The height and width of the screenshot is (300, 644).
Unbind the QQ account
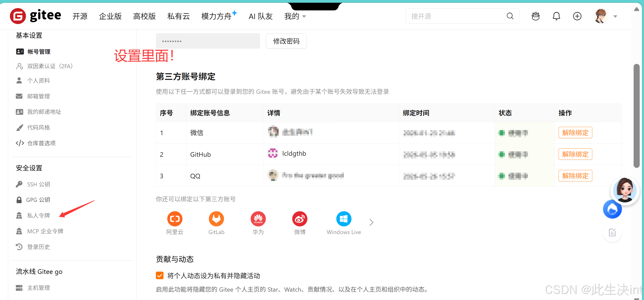575,176
